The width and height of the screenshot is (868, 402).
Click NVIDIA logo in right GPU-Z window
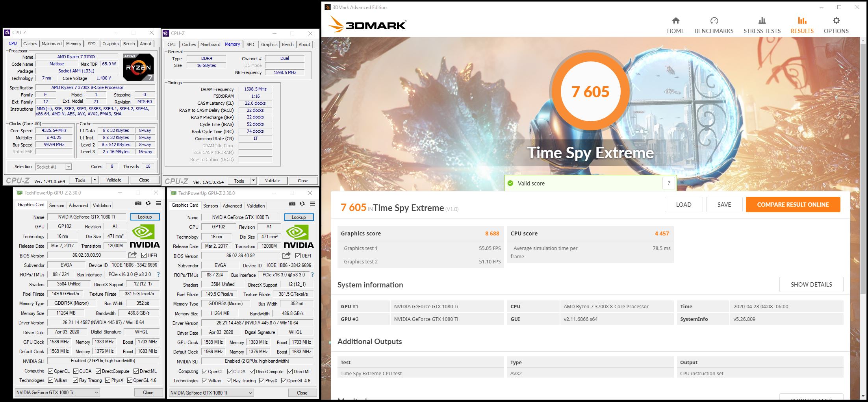pyautogui.click(x=299, y=237)
